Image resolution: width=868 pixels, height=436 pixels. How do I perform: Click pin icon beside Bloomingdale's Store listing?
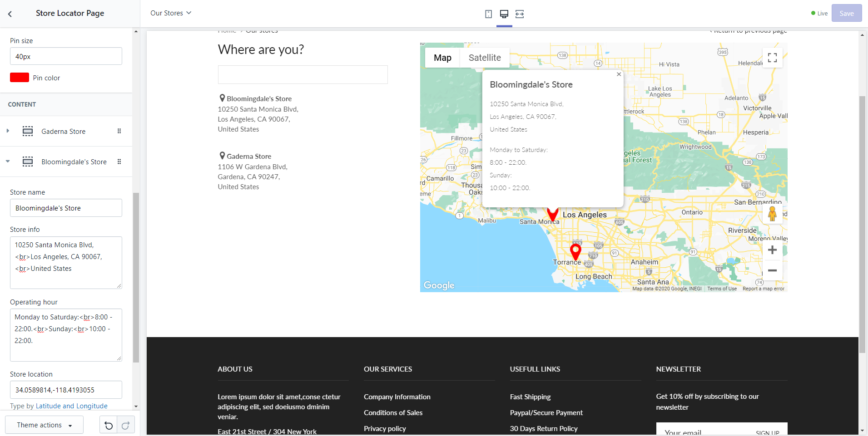pyautogui.click(x=222, y=98)
